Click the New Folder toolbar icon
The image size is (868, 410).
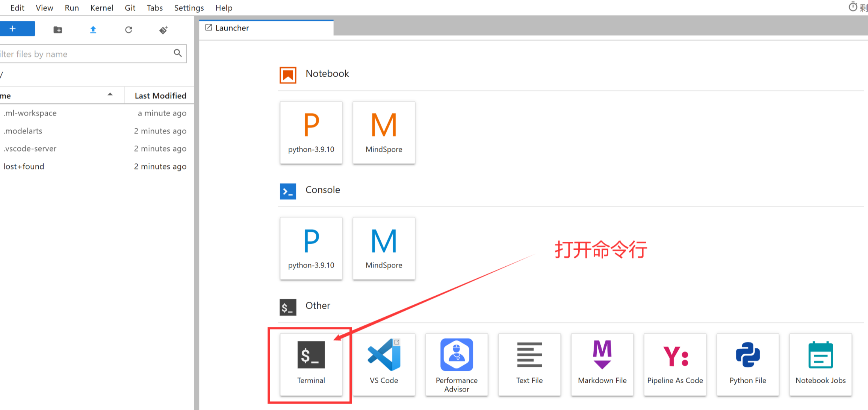(x=57, y=30)
